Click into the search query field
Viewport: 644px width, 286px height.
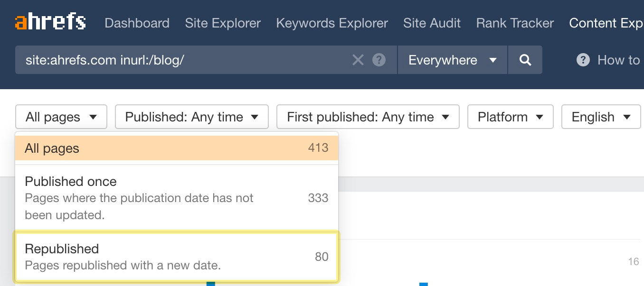pos(180,60)
